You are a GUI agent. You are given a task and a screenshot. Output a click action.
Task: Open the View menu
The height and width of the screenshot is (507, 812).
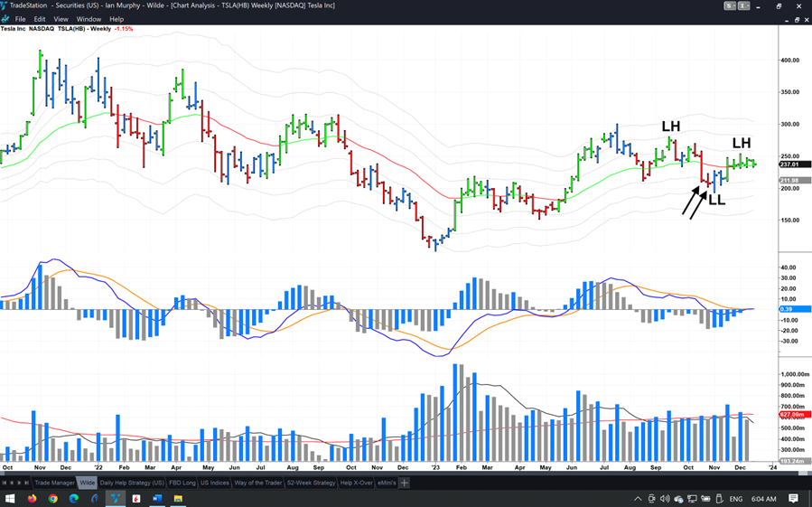[x=61, y=19]
